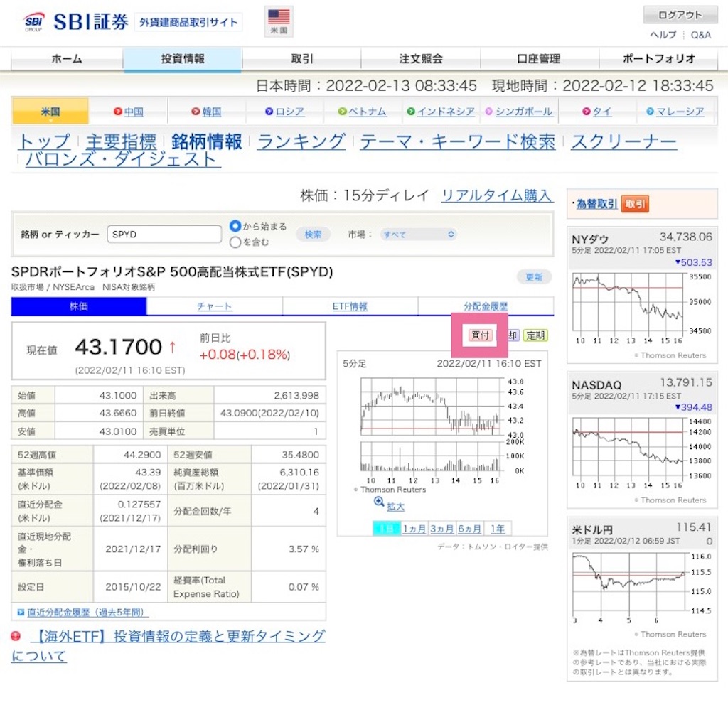
Task: Open バロンズ・ダイジェスト link
Action: (x=124, y=159)
